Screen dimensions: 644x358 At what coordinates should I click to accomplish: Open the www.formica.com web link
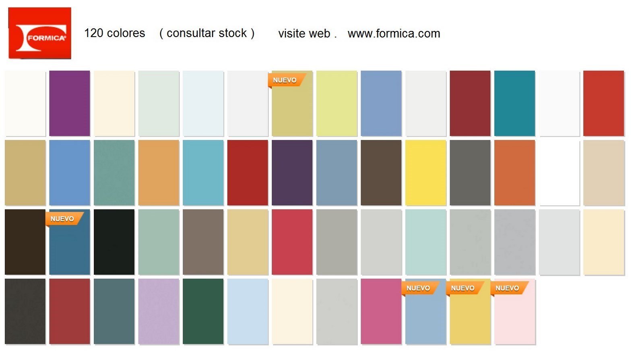[394, 33]
